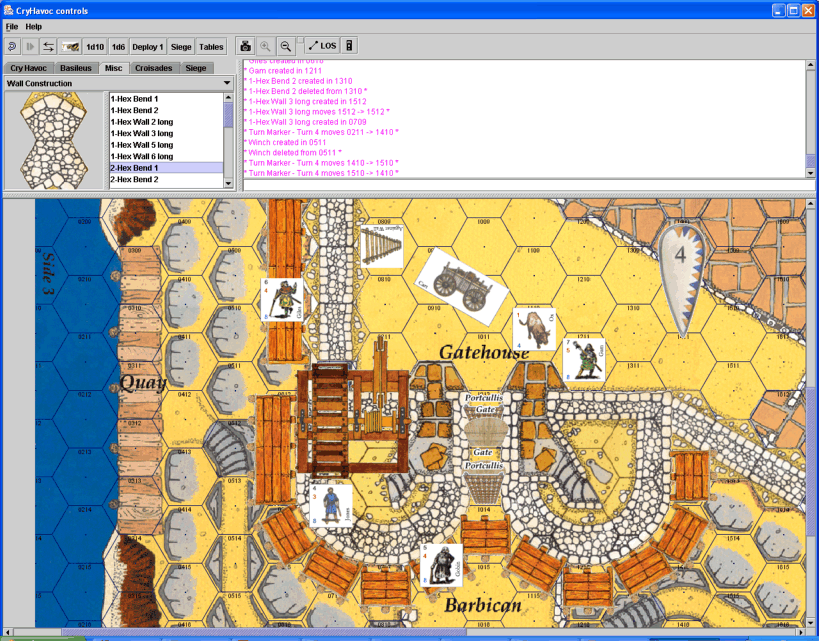Click the image icon beside 1d10
This screenshot has width=819, height=641.
pos(71,46)
